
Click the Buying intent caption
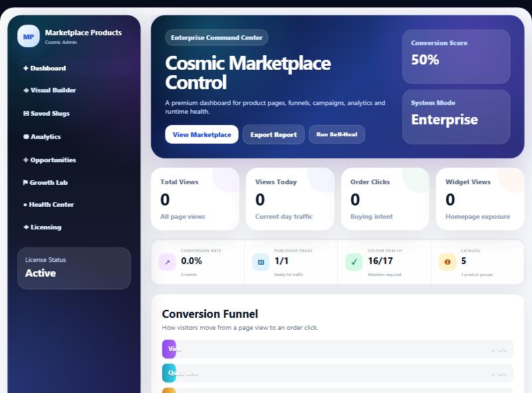pyautogui.click(x=372, y=217)
